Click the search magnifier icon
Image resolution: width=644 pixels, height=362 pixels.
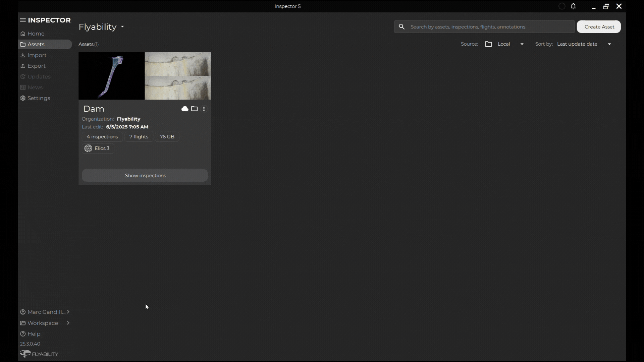tap(401, 27)
